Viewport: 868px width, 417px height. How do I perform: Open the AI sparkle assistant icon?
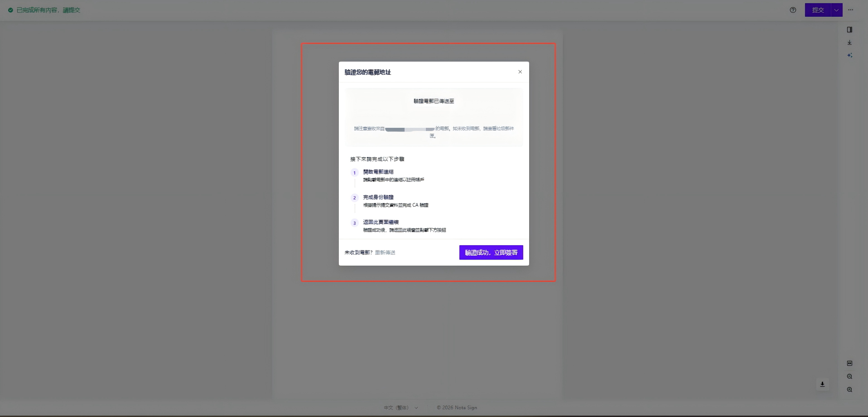(849, 55)
